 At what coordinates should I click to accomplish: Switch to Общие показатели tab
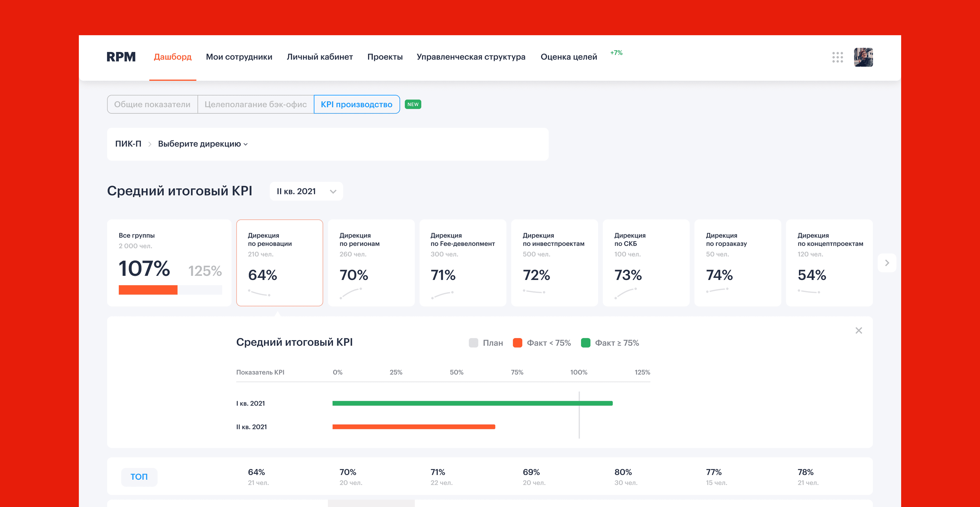pyautogui.click(x=152, y=104)
